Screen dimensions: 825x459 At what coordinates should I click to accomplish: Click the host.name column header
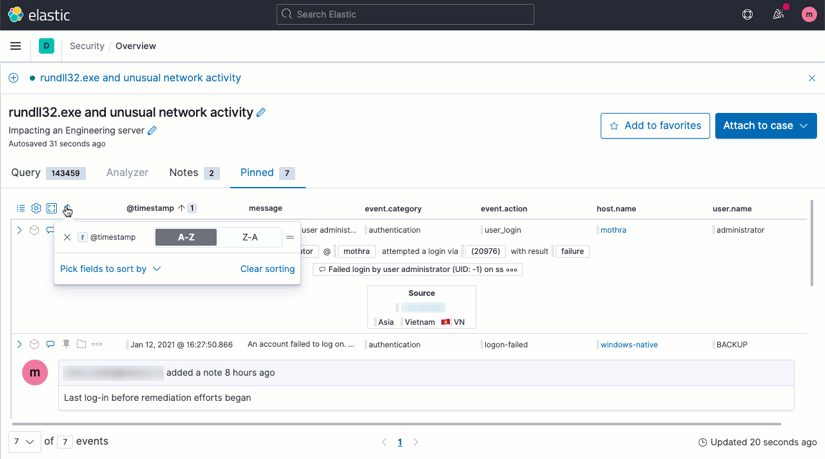click(x=616, y=209)
